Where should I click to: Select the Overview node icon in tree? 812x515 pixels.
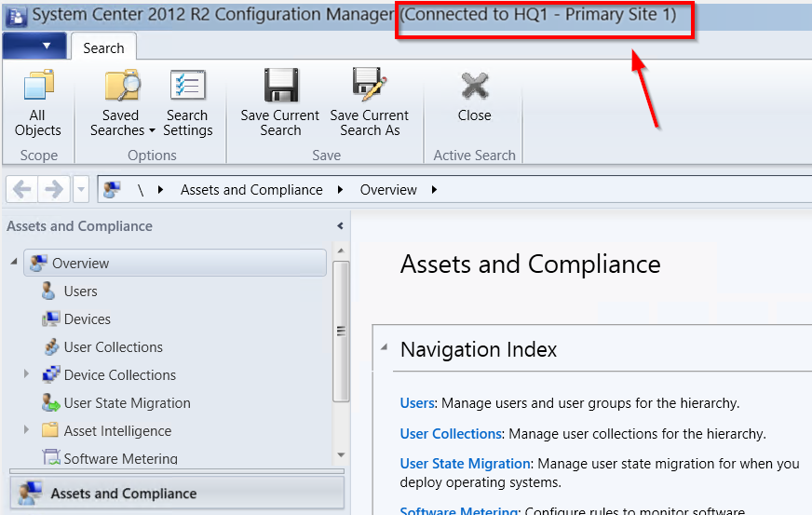pos(38,263)
